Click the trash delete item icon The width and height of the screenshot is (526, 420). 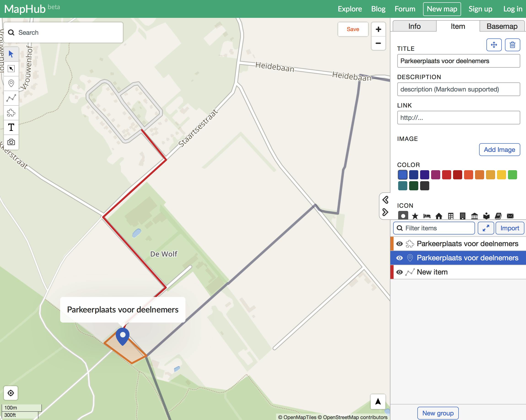(512, 45)
